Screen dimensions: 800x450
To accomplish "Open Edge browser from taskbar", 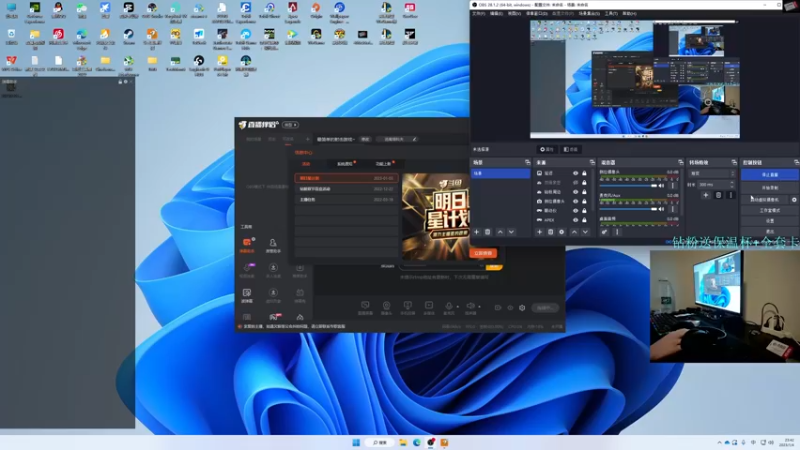I will coord(417,442).
